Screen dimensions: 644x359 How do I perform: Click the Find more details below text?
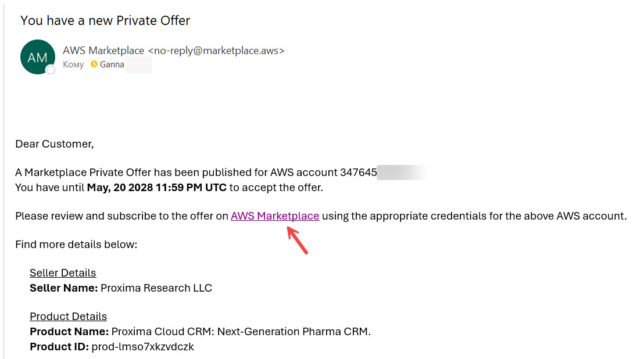[x=76, y=245]
